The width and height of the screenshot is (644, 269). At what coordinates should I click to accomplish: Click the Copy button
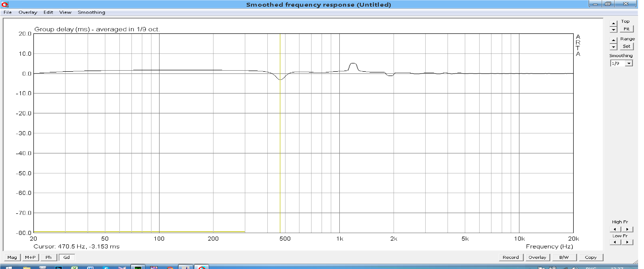point(591,257)
